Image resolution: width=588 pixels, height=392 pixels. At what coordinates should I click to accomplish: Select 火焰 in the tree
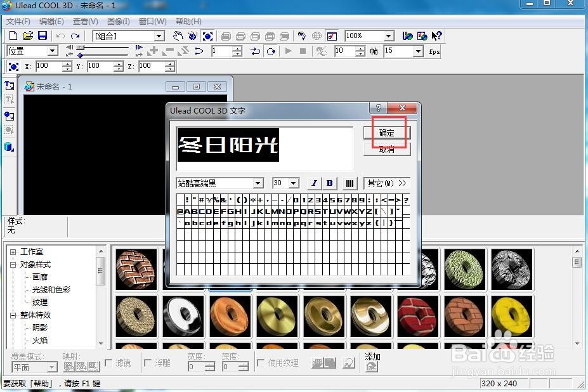[x=40, y=340]
